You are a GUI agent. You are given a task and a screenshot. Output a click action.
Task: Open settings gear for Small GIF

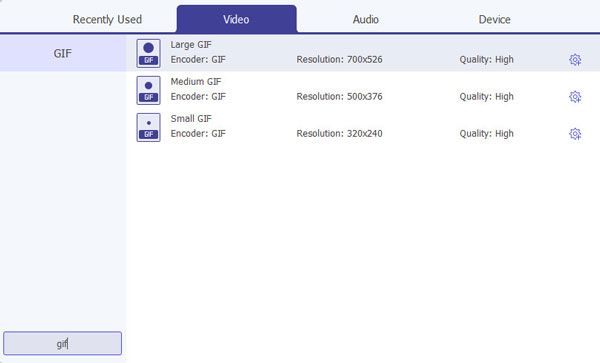click(575, 134)
